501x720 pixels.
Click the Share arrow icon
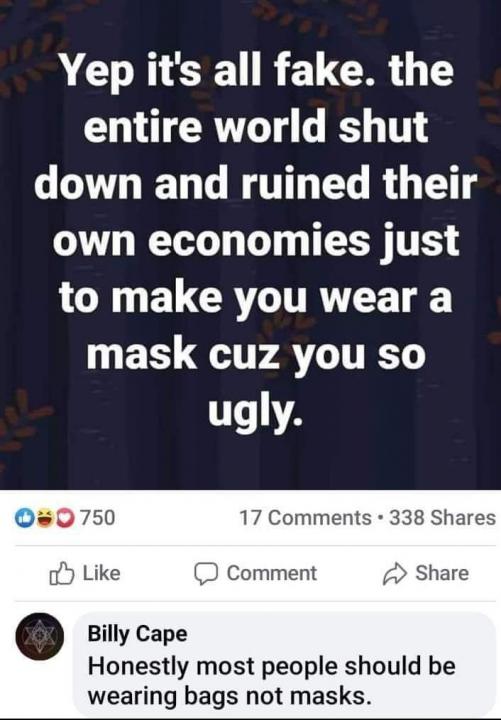click(395, 574)
